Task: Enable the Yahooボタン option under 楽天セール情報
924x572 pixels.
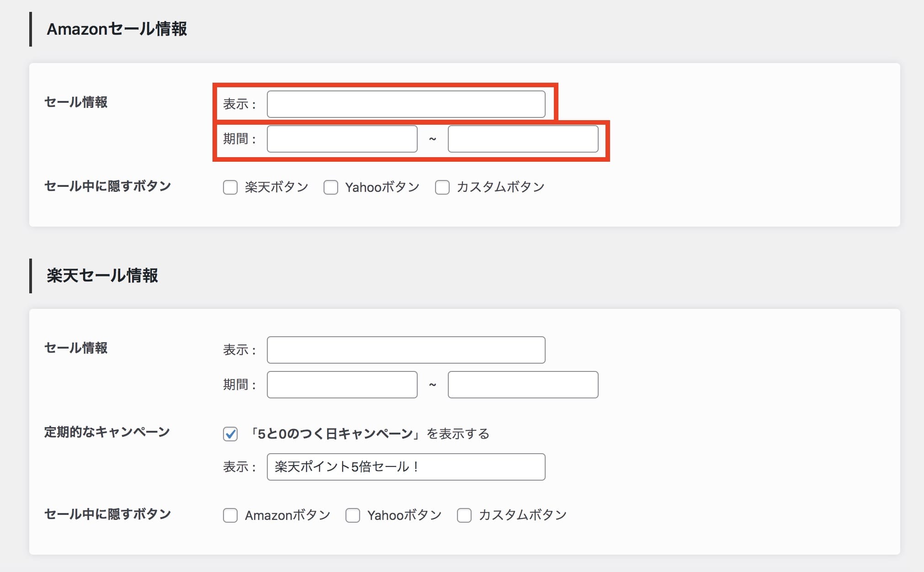Action: pos(352,515)
